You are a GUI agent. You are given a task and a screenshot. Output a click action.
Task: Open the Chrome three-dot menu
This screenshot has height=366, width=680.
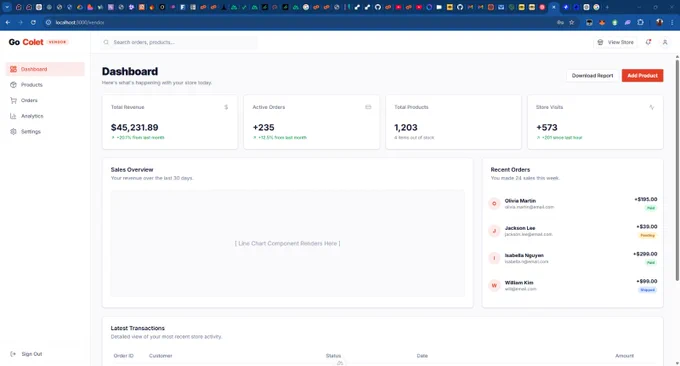pyautogui.click(x=672, y=22)
